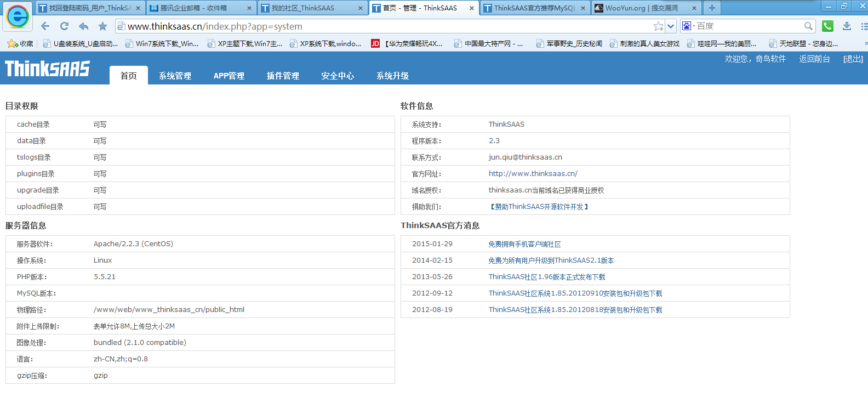Open the 哇哇网 bookmark
This screenshot has width=868, height=414.
[x=722, y=43]
